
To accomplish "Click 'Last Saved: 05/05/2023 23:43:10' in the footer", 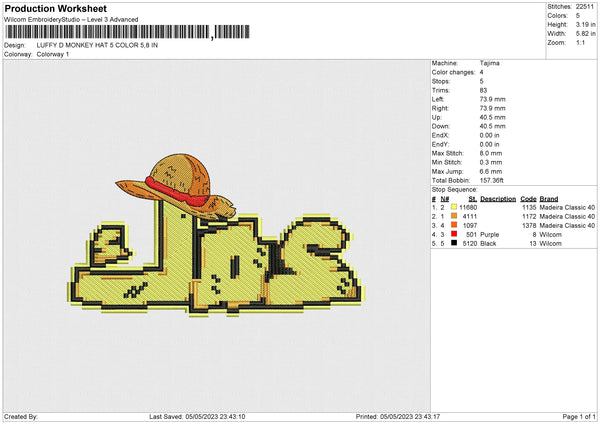I will tap(197, 417).
